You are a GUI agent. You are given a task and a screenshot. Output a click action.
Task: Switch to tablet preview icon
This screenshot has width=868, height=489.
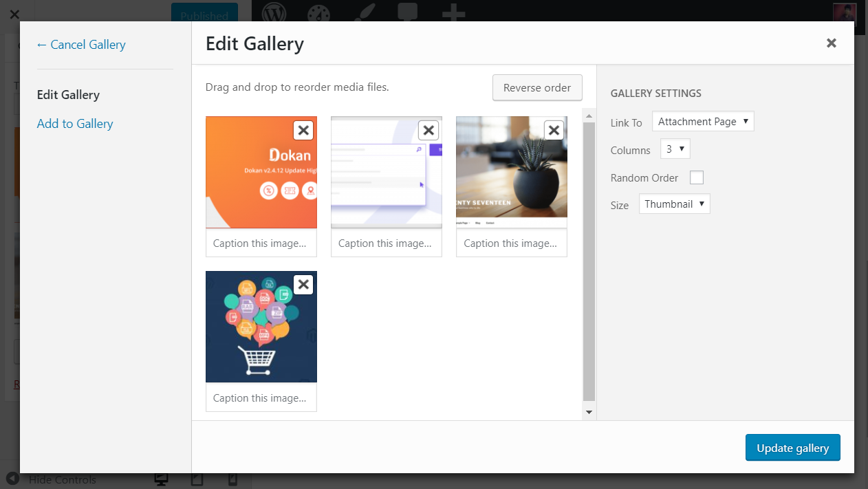197,480
